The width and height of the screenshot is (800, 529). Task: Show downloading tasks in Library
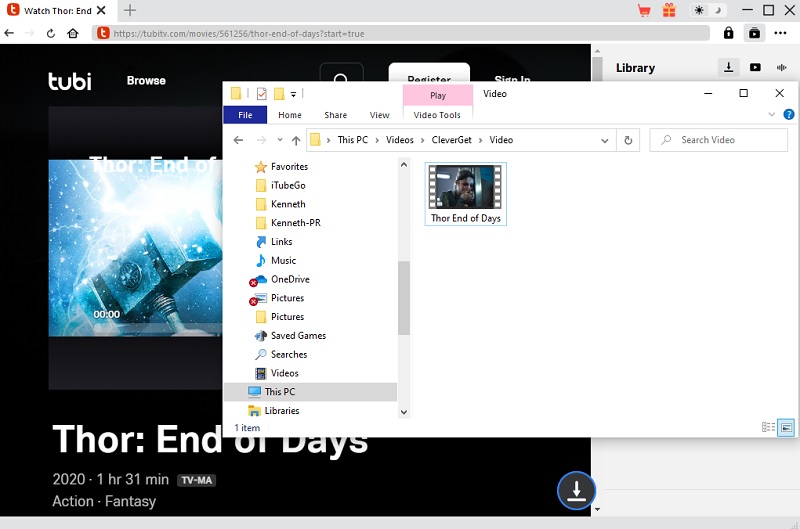[x=729, y=67]
